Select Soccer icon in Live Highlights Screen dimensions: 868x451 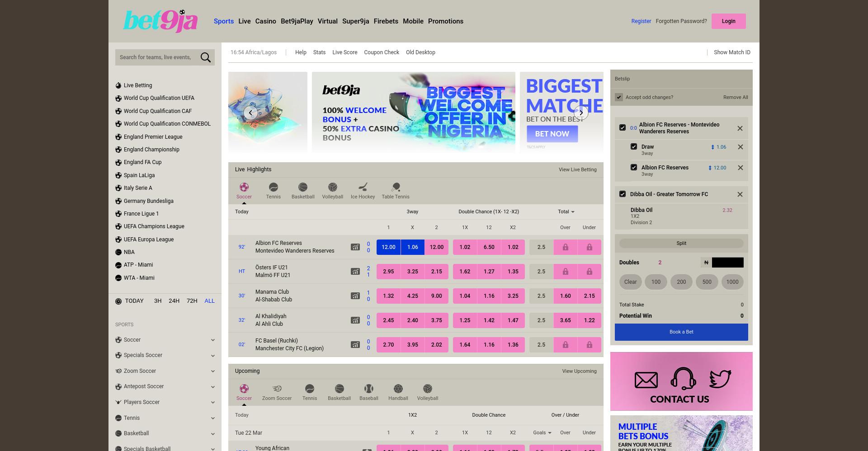click(x=244, y=187)
